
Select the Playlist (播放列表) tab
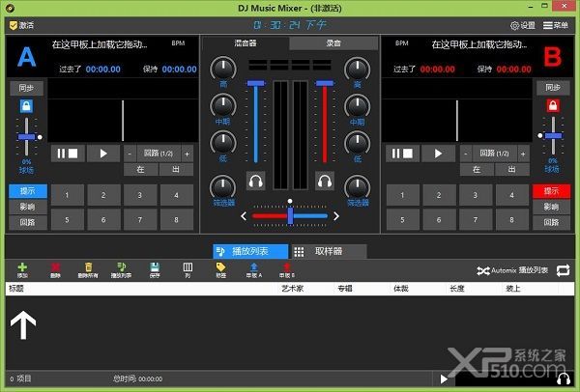click(x=250, y=251)
